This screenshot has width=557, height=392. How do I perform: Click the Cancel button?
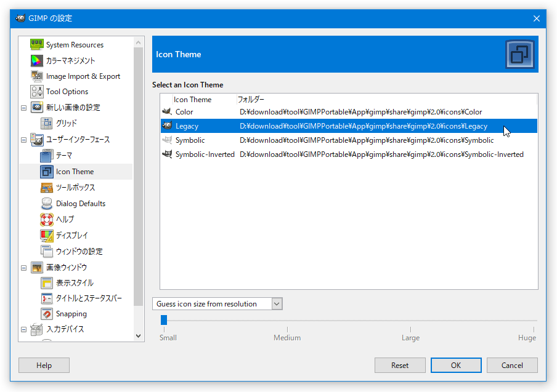512,366
